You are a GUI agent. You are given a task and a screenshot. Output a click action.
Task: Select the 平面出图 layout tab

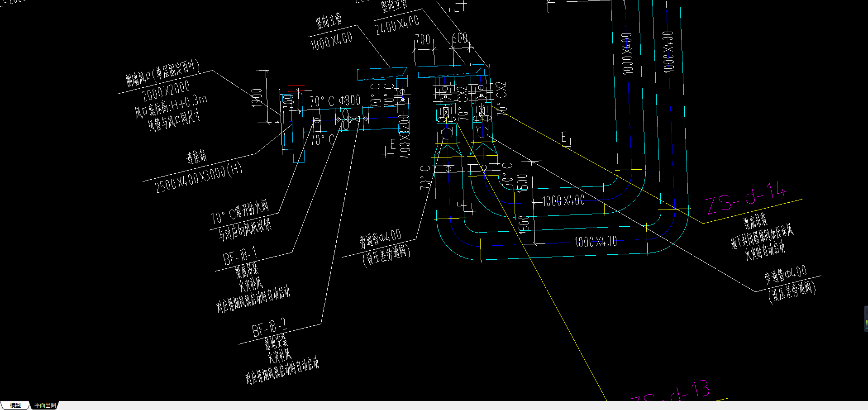point(45,405)
